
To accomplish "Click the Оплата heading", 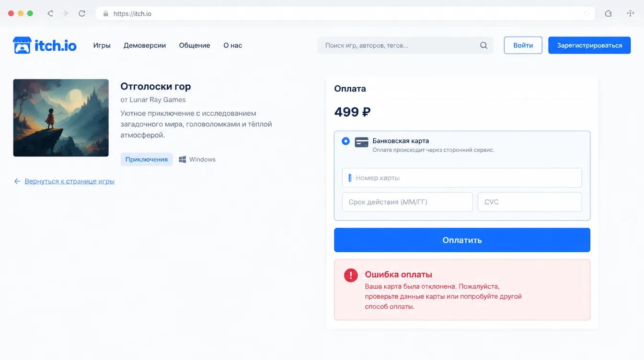I will (x=350, y=89).
